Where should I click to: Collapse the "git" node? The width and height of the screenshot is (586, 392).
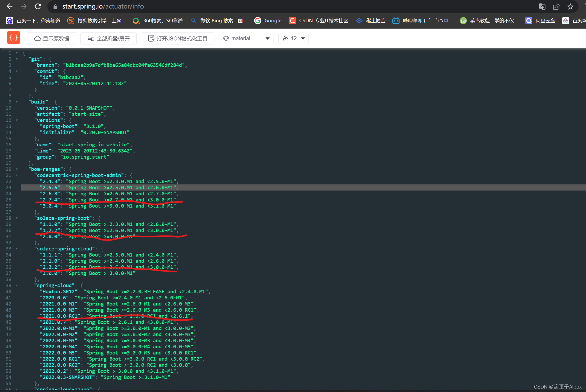[x=17, y=59]
